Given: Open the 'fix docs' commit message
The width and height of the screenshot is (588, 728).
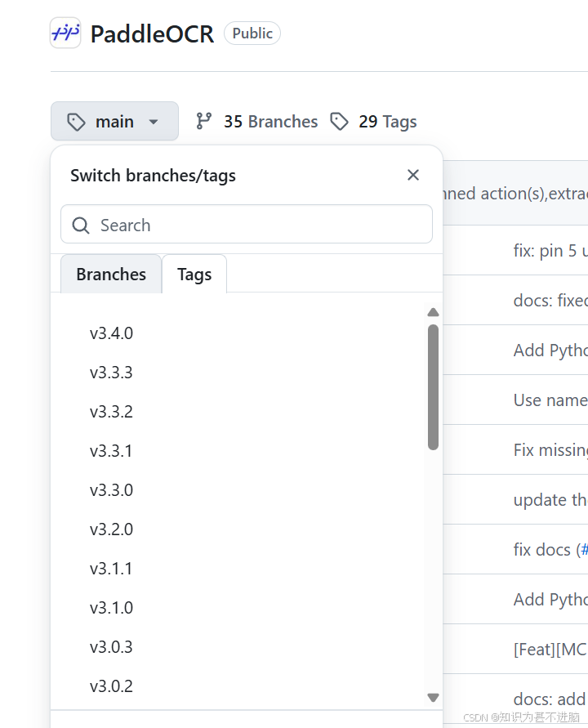Looking at the screenshot, I should point(541,550).
